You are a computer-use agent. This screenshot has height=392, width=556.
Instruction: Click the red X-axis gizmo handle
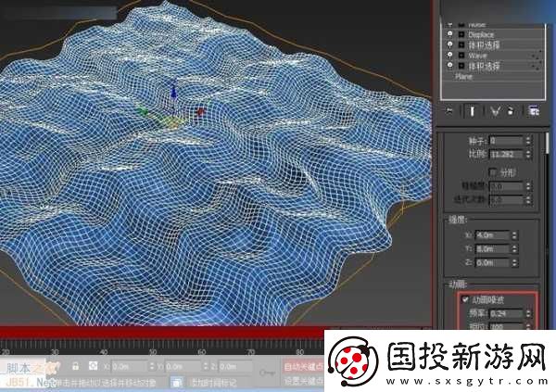click(x=200, y=112)
